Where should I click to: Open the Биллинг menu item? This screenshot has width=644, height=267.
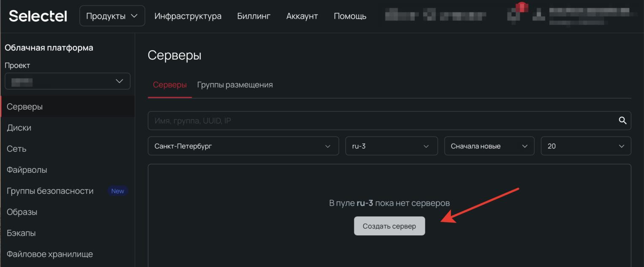253,16
